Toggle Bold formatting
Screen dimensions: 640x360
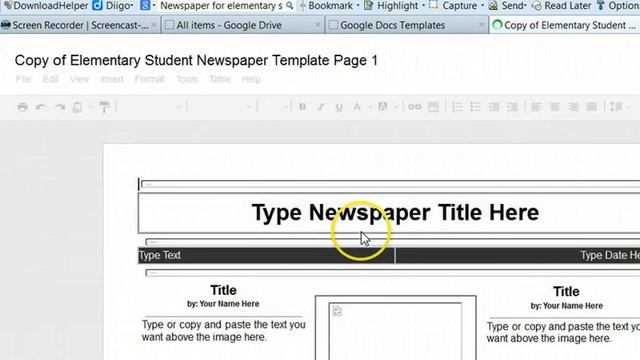(x=302, y=107)
